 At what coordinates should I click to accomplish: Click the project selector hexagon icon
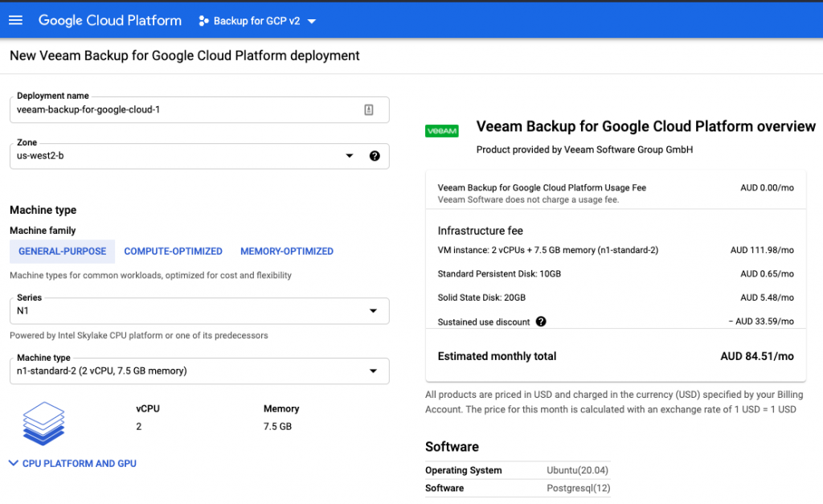tap(203, 21)
